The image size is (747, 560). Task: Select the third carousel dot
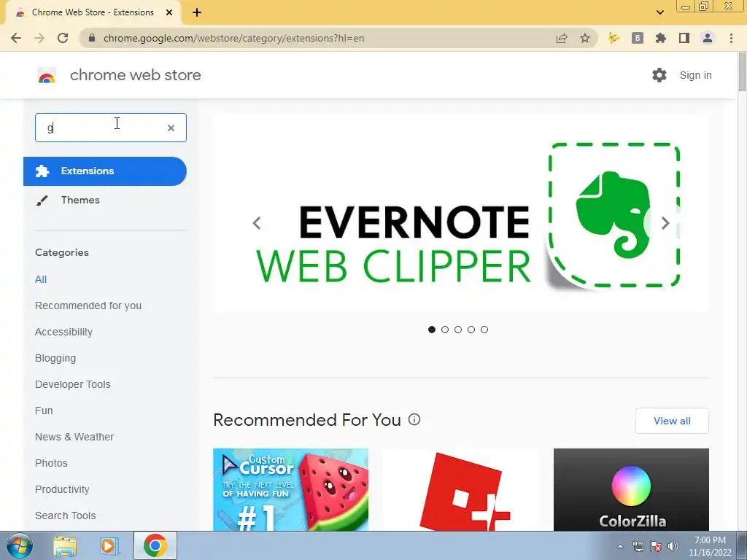pos(458,330)
